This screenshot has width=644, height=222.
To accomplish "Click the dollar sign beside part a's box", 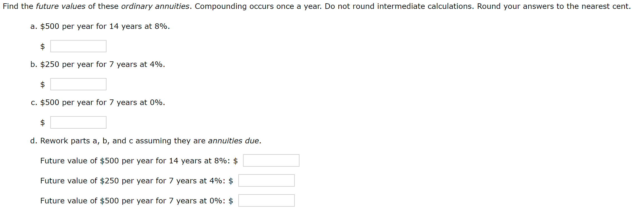I will click(43, 46).
